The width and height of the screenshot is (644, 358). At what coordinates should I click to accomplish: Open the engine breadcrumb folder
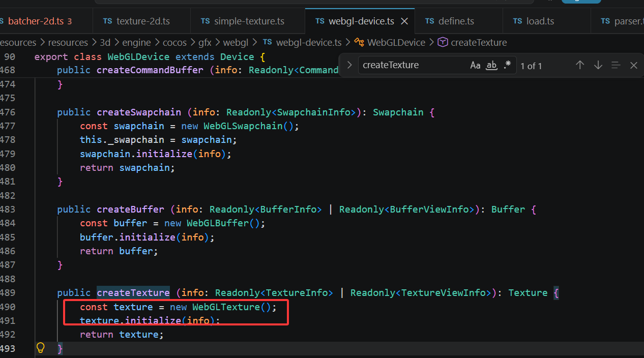coord(136,43)
